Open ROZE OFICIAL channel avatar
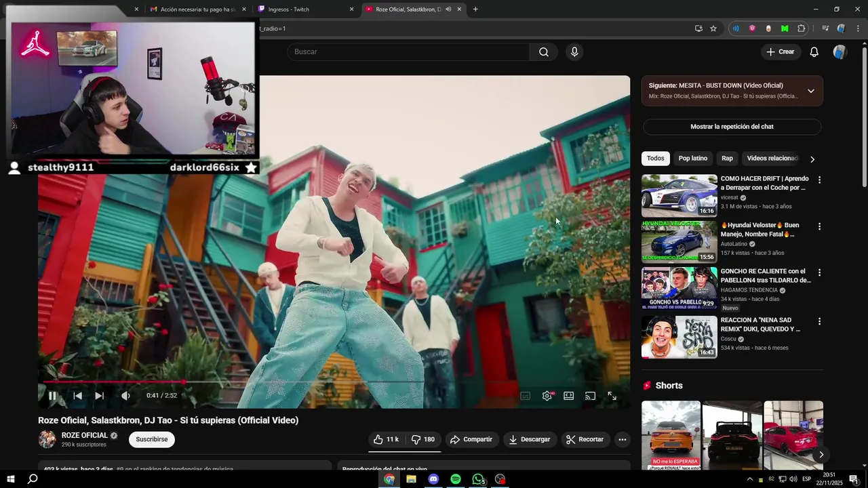 pyautogui.click(x=47, y=439)
